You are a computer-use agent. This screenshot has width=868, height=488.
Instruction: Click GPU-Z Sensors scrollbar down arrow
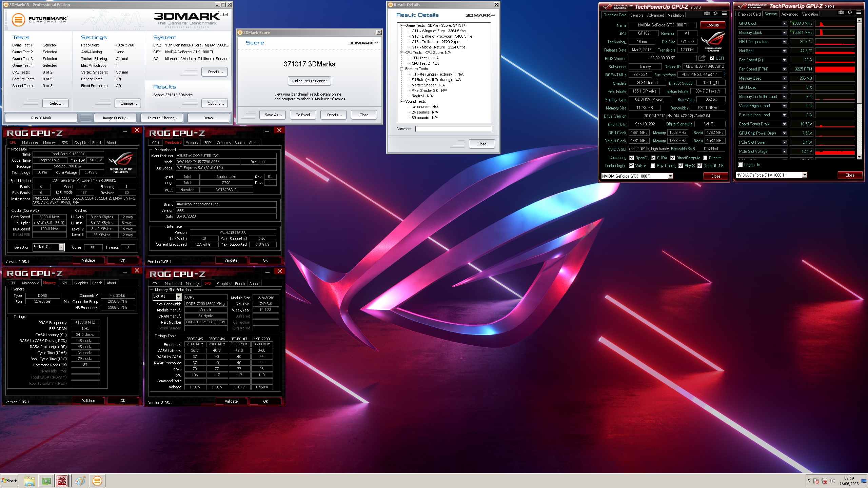click(859, 157)
